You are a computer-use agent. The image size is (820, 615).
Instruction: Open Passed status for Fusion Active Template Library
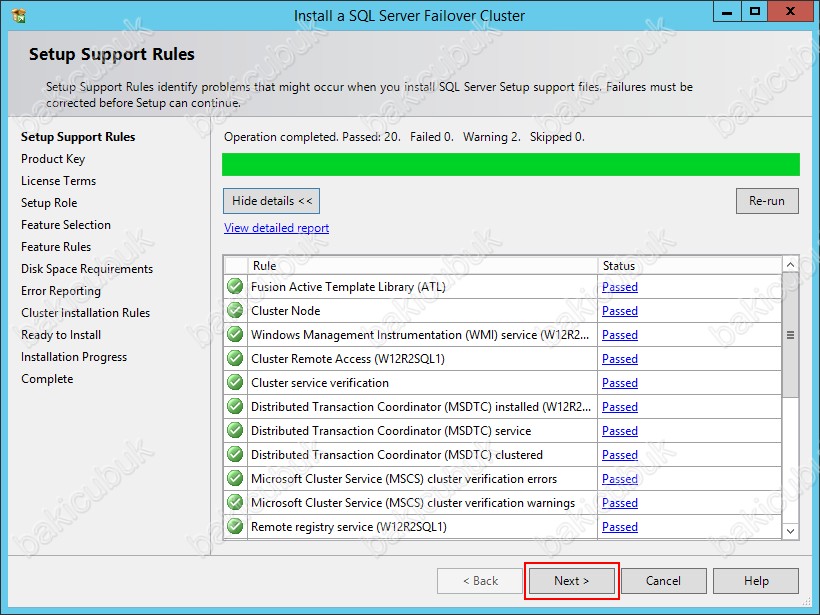click(620, 287)
